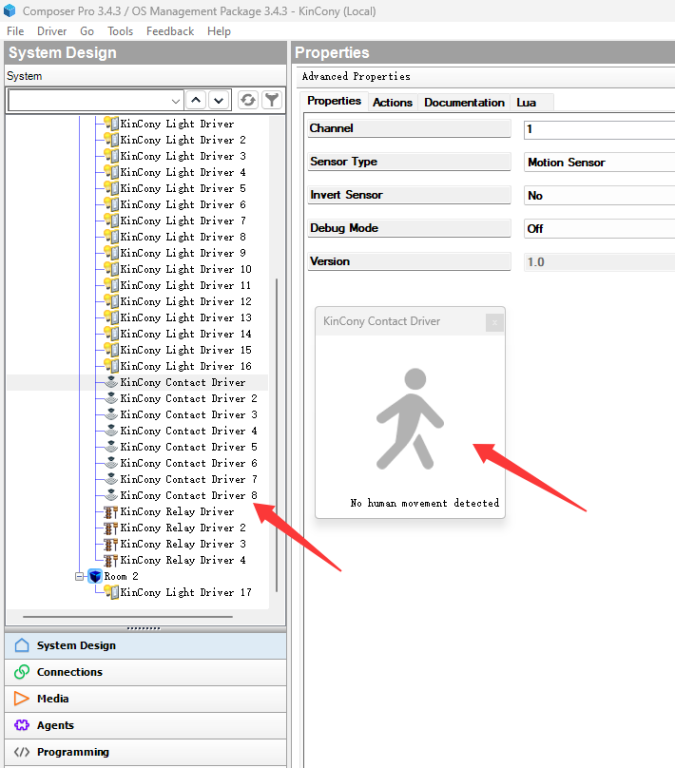Open the Driver menu

coord(51,31)
